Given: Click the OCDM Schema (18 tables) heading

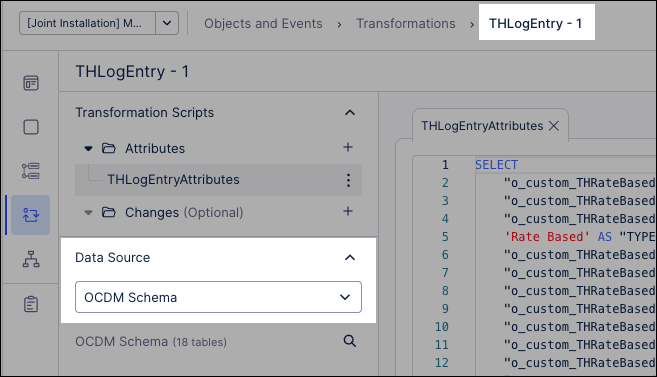Looking at the screenshot, I should (x=151, y=341).
